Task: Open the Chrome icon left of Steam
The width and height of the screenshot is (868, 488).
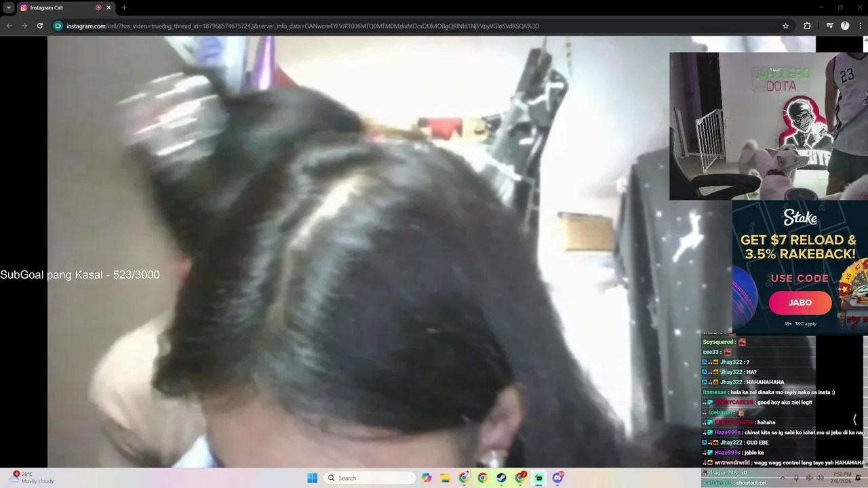Action: click(x=483, y=478)
